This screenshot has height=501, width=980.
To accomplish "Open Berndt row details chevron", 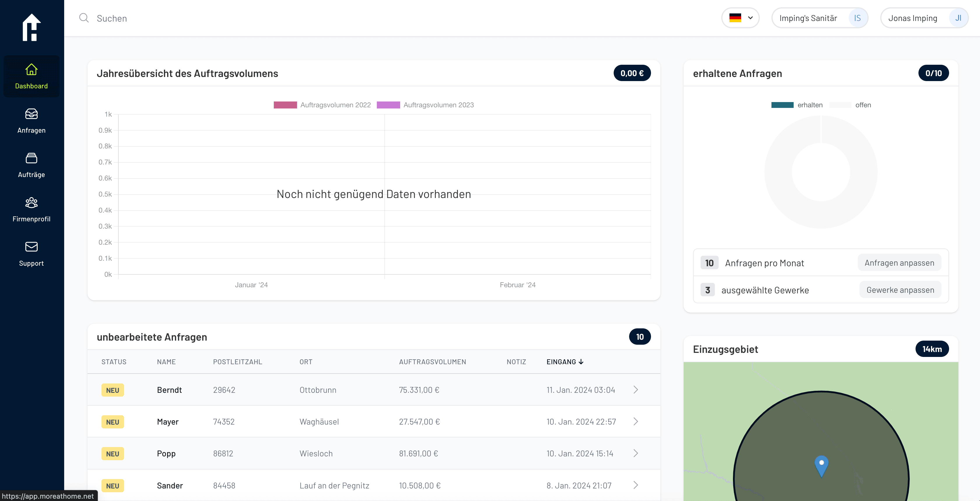I will (x=636, y=390).
